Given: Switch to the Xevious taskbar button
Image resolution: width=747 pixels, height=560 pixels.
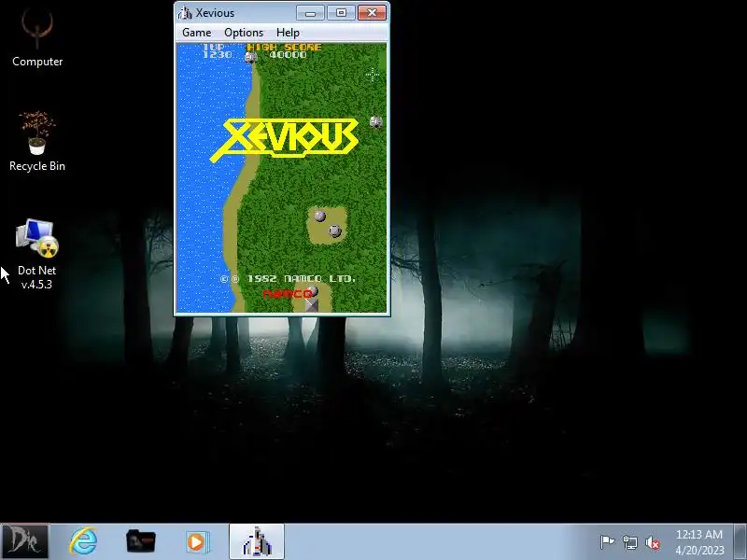Looking at the screenshot, I should (257, 541).
